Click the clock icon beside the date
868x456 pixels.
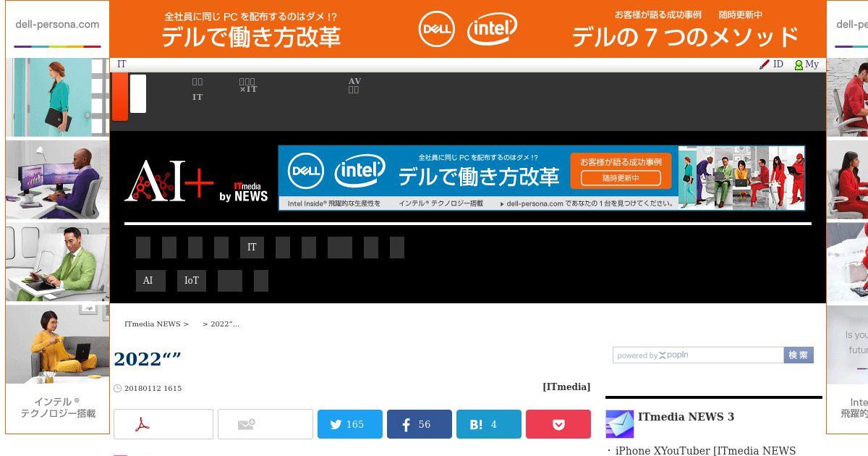coord(117,389)
